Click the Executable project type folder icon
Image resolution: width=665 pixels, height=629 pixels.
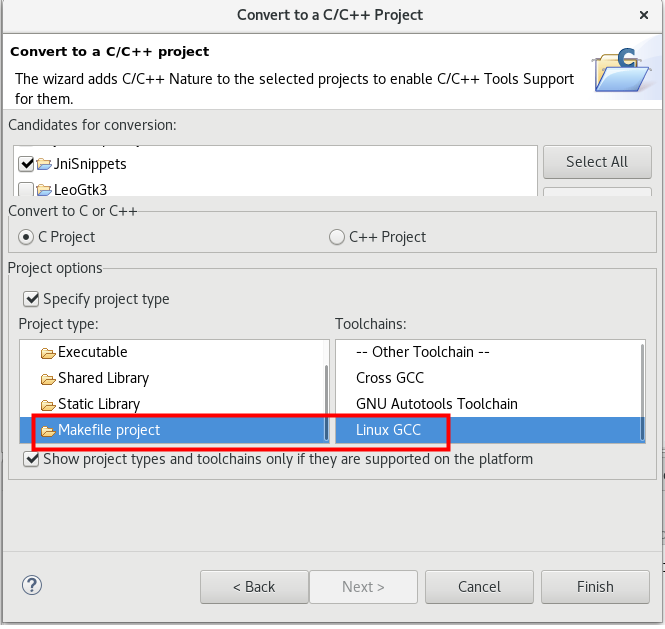tap(47, 353)
